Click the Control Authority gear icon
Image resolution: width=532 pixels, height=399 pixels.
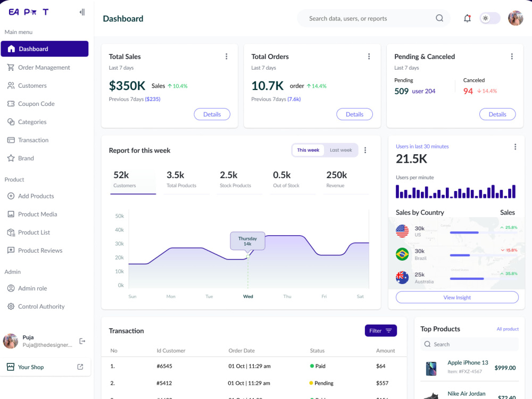(x=11, y=306)
